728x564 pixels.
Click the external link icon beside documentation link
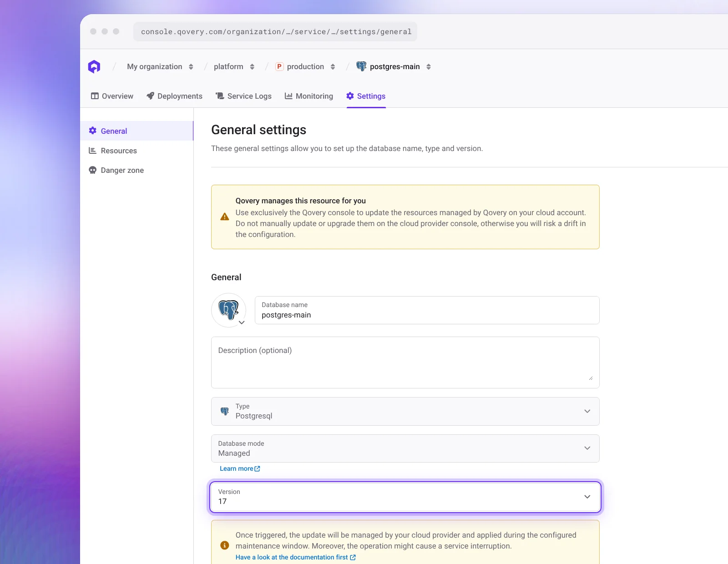[x=353, y=557]
